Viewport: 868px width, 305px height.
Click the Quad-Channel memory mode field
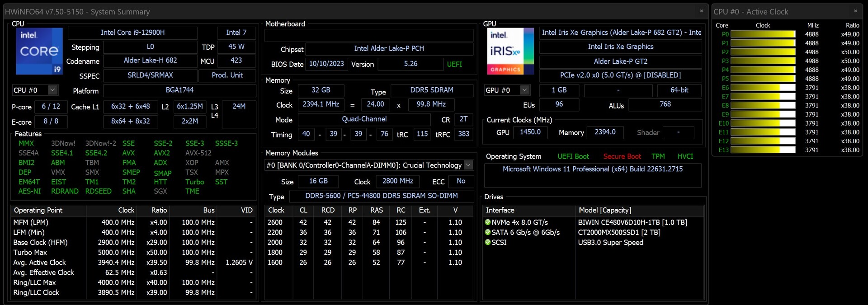click(x=364, y=119)
